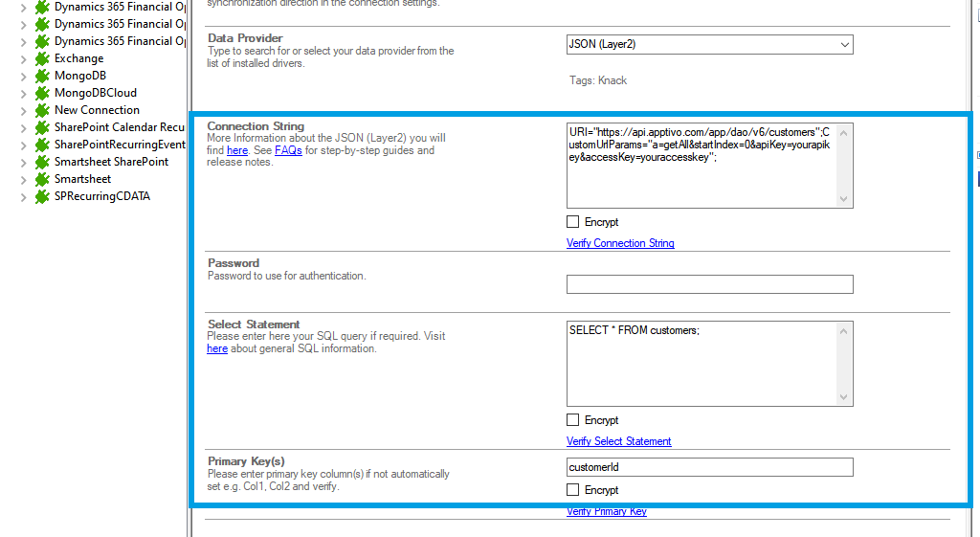Viewport: 980px width, 537px height.
Task: Click the Exchange connection icon
Action: (42, 58)
